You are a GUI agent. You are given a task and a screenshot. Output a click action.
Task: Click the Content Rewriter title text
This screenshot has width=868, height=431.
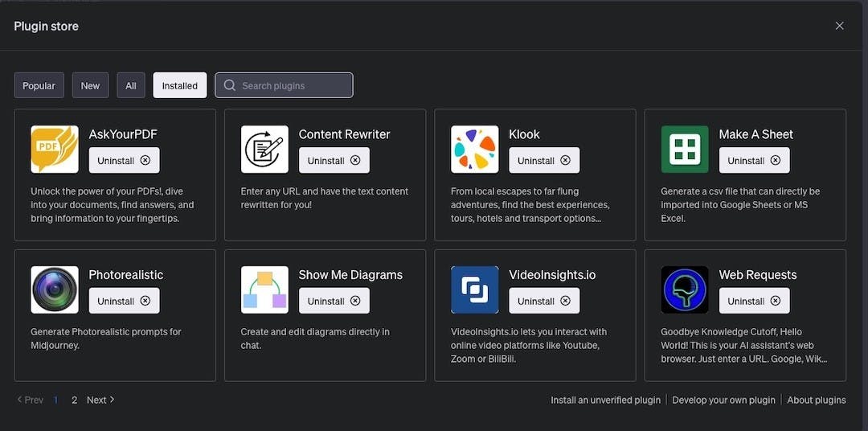344,134
